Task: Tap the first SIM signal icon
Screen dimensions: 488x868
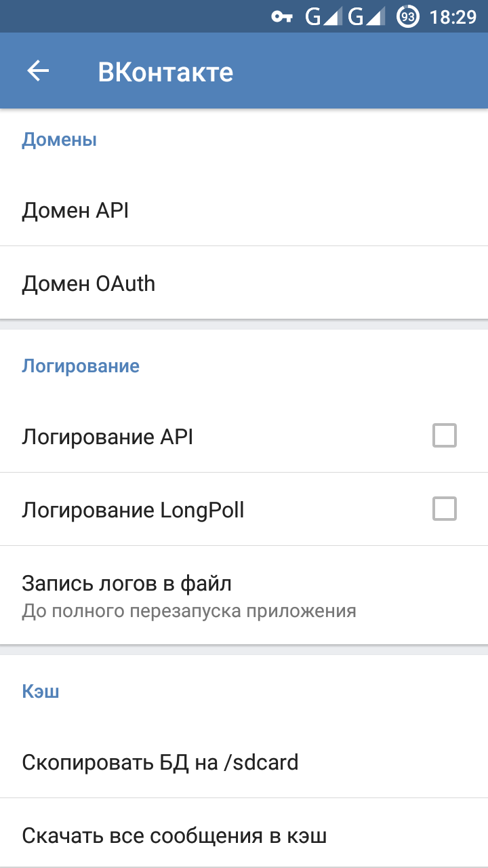Action: click(323, 16)
